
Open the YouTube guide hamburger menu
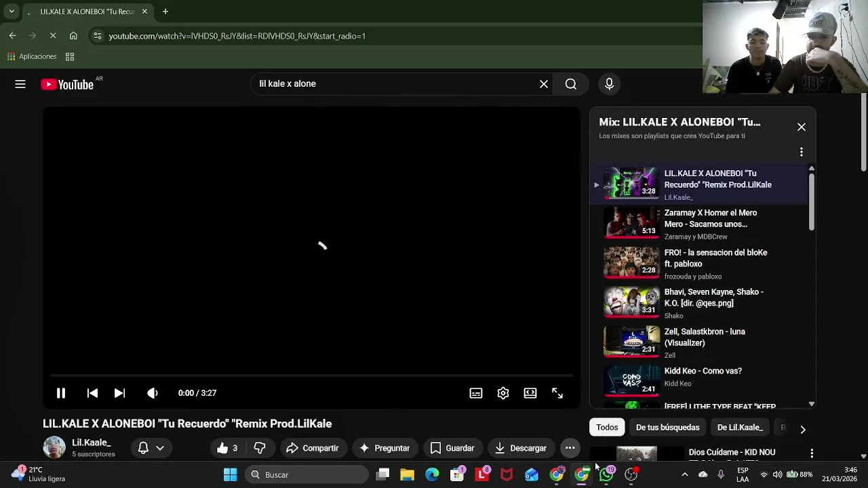click(20, 84)
